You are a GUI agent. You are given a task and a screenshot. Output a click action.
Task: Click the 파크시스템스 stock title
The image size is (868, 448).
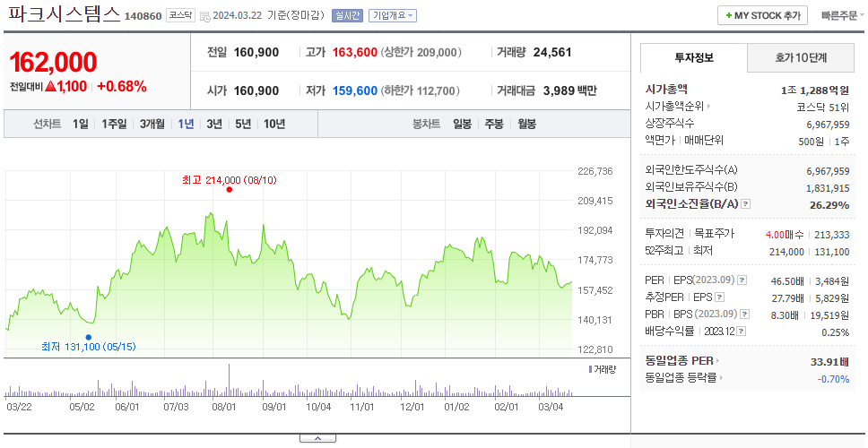65,14
